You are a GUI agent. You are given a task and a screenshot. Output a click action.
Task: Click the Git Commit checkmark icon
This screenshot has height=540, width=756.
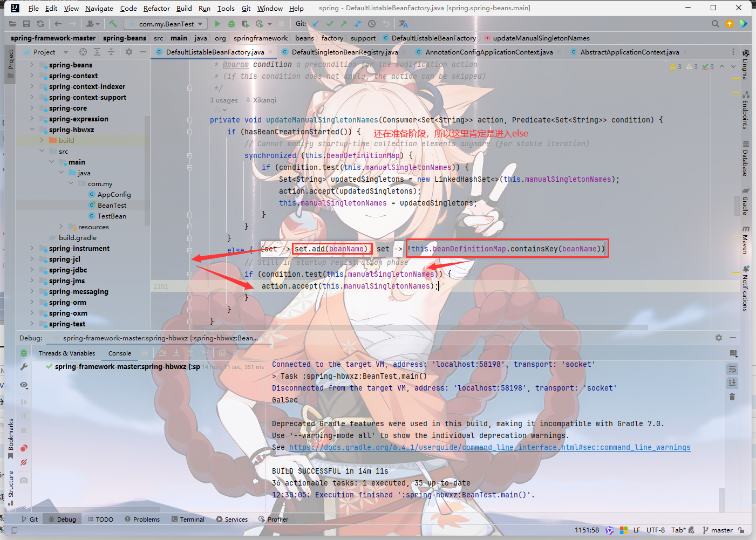330,24
